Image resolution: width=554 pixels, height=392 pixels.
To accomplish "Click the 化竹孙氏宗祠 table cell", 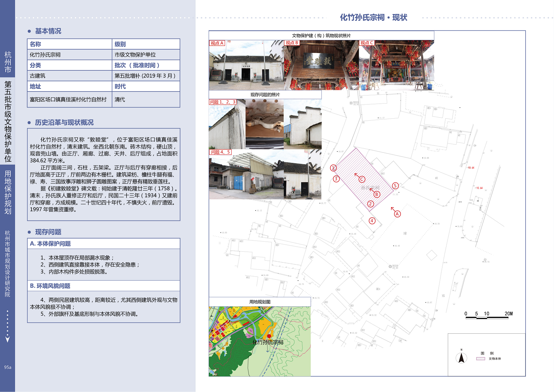I will point(70,55).
